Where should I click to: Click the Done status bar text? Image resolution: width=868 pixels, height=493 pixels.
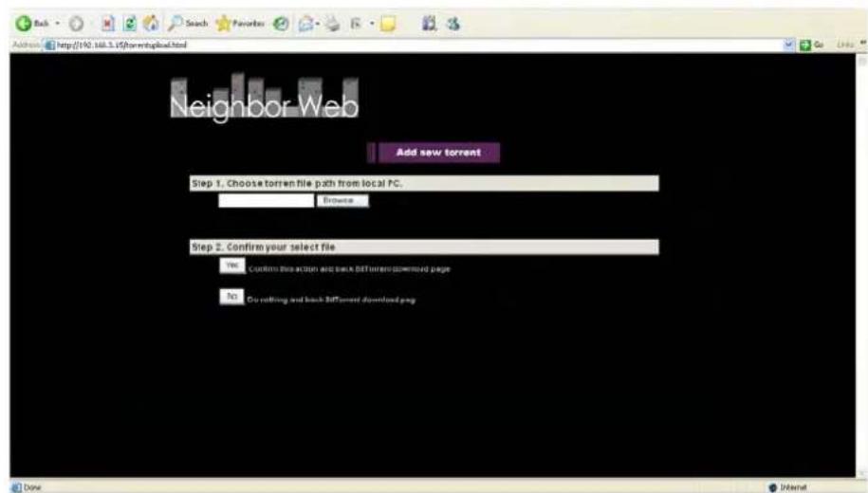tap(32, 487)
